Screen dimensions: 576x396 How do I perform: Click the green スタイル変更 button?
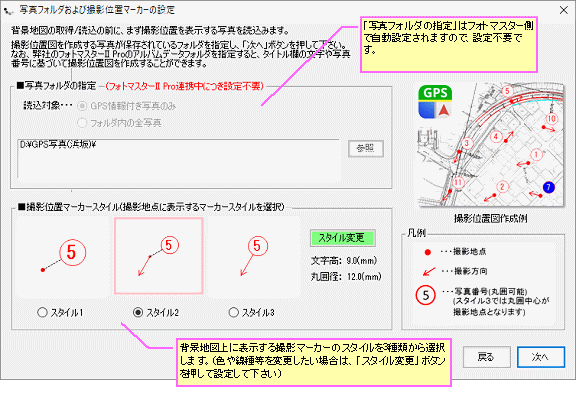[343, 238]
